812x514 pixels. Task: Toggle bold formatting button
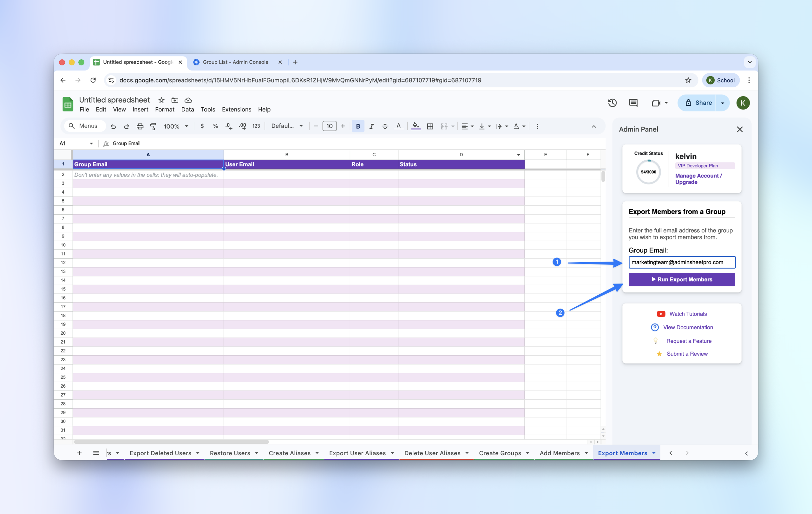pyautogui.click(x=358, y=126)
